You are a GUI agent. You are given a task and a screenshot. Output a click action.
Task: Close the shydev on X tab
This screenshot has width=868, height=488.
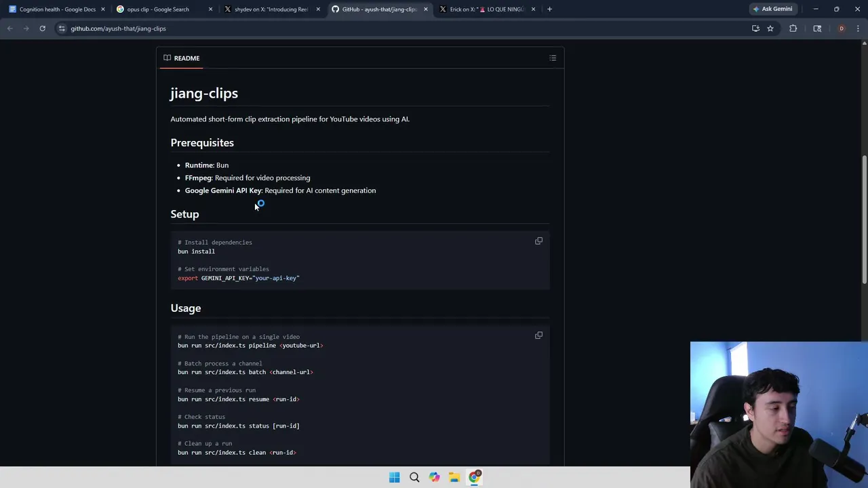click(x=318, y=9)
